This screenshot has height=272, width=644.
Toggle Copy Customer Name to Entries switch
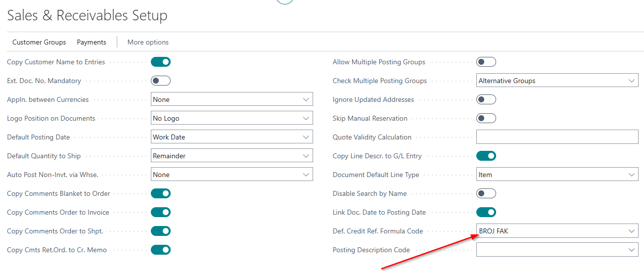tap(160, 62)
